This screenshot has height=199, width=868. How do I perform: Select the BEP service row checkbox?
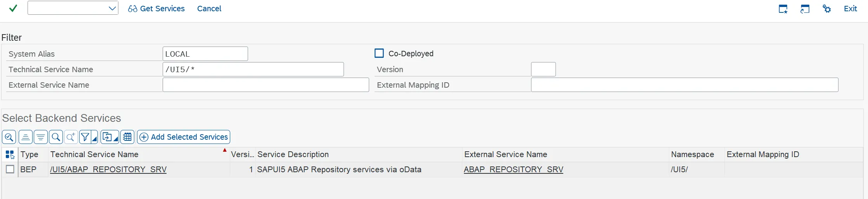click(10, 170)
